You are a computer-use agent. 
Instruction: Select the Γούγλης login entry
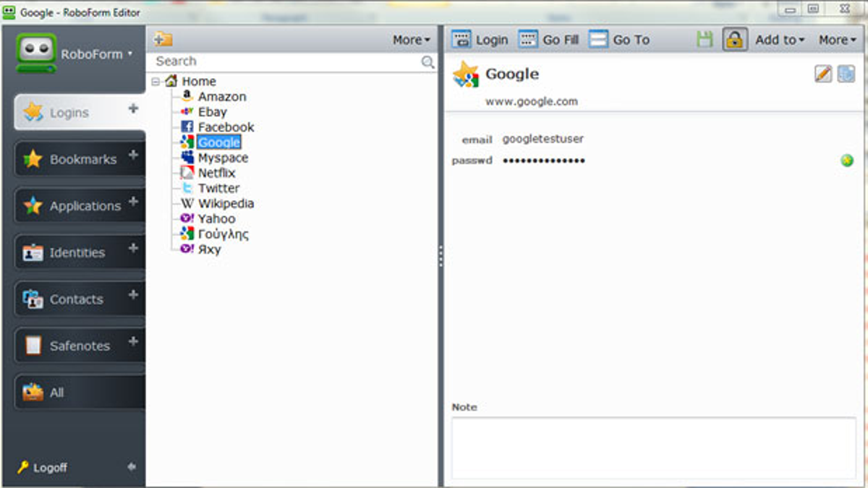(x=224, y=234)
